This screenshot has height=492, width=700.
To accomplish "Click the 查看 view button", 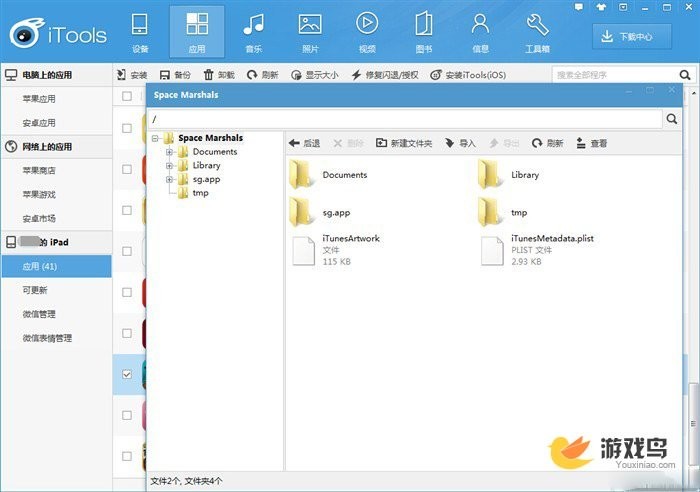I will [592, 143].
